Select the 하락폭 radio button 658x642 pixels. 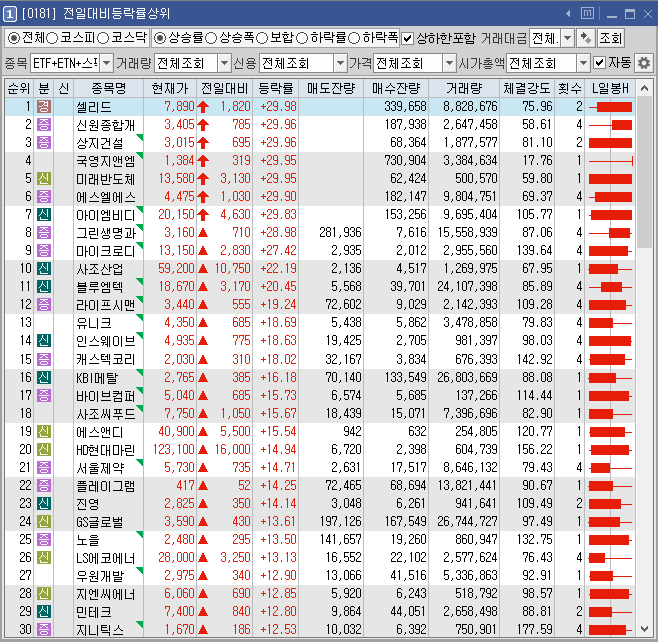pyautogui.click(x=354, y=38)
